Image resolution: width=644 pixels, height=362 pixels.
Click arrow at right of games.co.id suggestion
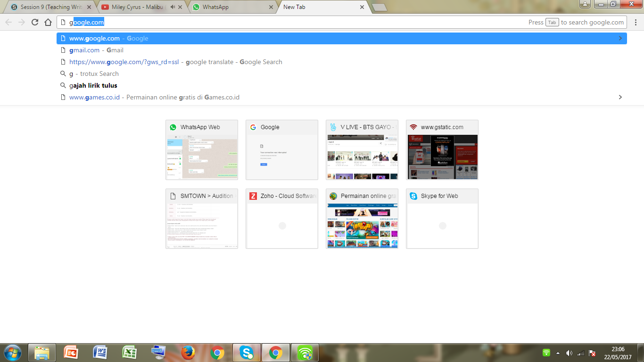(620, 97)
